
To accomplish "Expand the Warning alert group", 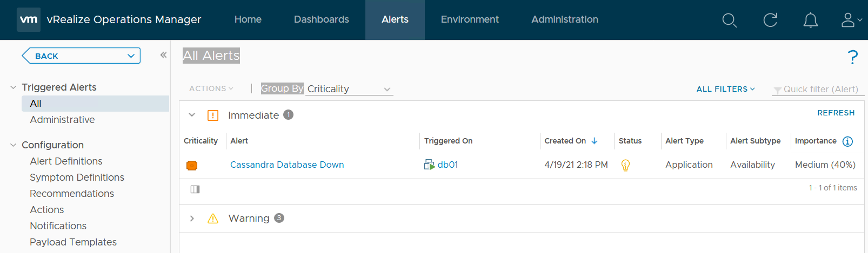I will pos(192,218).
